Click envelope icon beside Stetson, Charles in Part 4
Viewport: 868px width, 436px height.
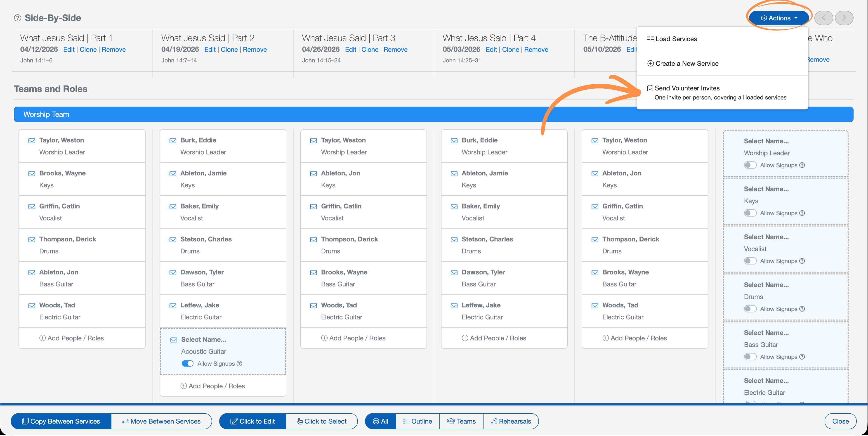454,240
